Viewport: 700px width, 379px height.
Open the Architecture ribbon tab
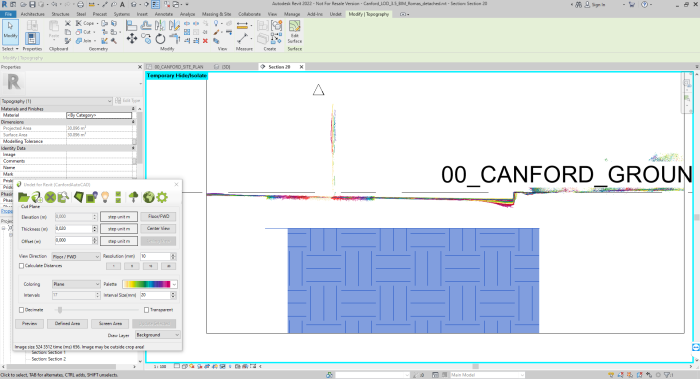click(x=33, y=14)
